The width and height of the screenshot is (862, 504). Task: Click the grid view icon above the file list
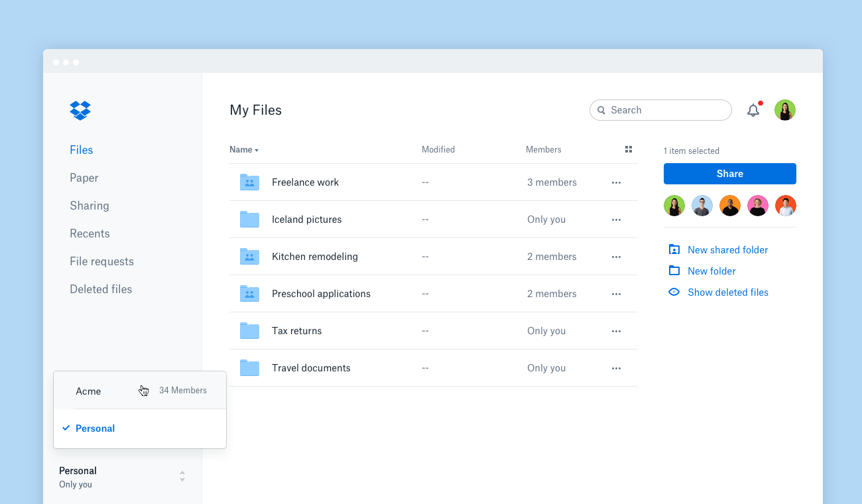click(628, 149)
